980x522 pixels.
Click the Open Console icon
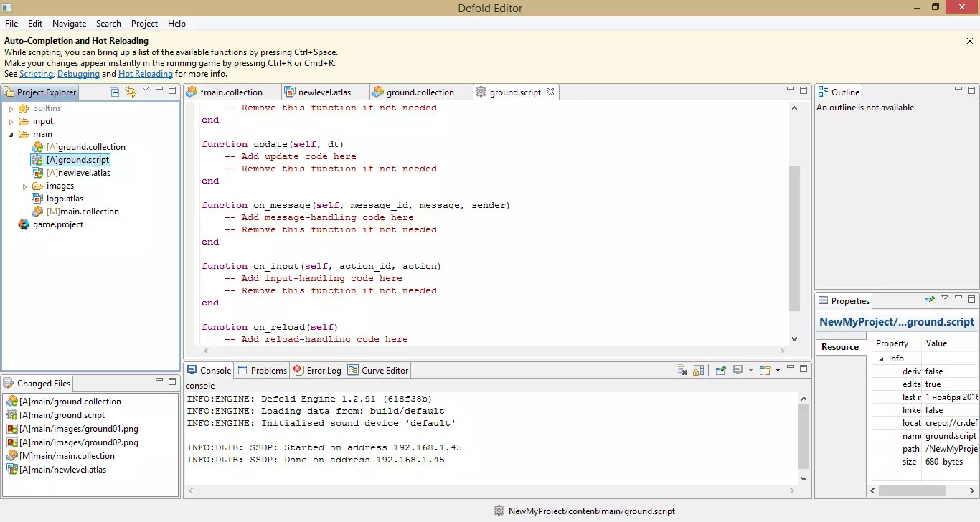coord(765,370)
